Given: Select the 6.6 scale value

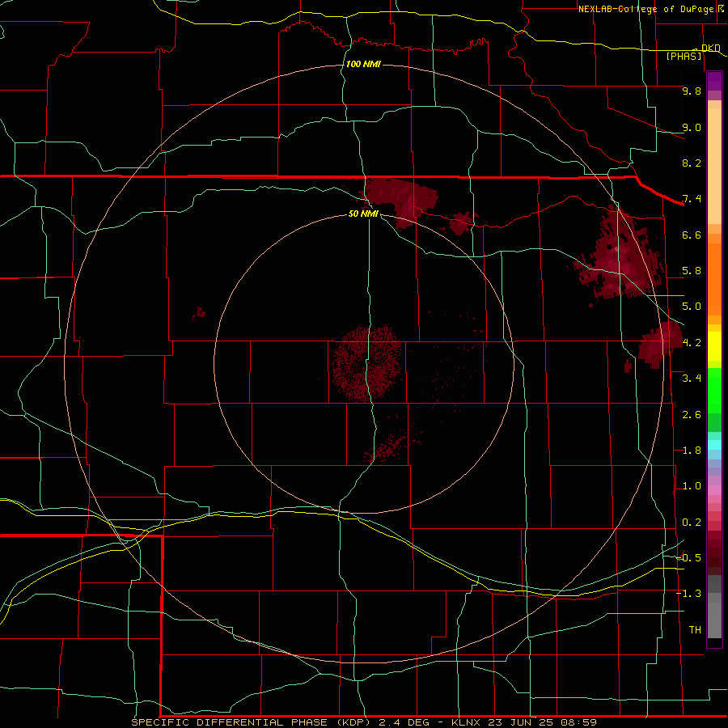Looking at the screenshot, I should point(692,235).
